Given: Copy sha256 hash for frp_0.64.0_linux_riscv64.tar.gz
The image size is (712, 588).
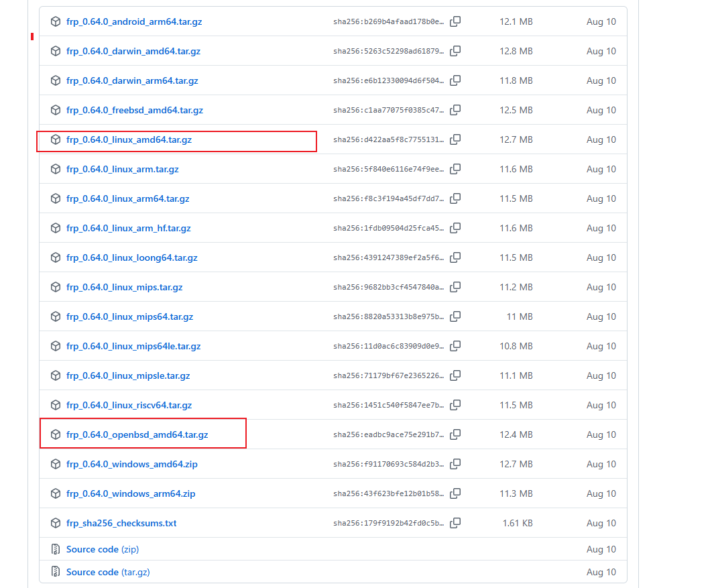Looking at the screenshot, I should click(455, 405).
